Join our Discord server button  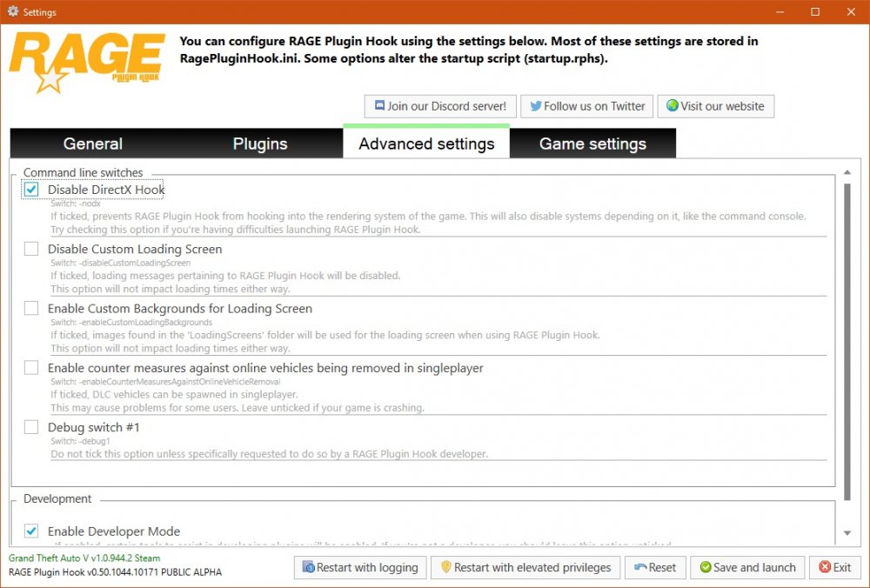(x=440, y=106)
